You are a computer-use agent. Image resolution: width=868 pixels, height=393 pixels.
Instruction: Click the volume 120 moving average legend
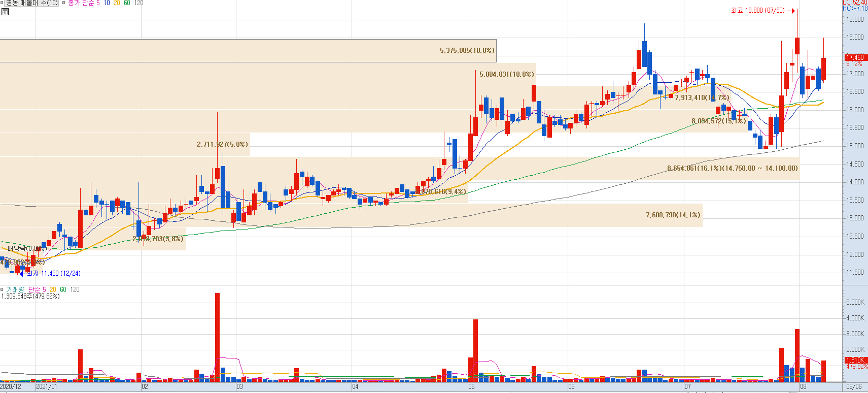tap(75, 289)
